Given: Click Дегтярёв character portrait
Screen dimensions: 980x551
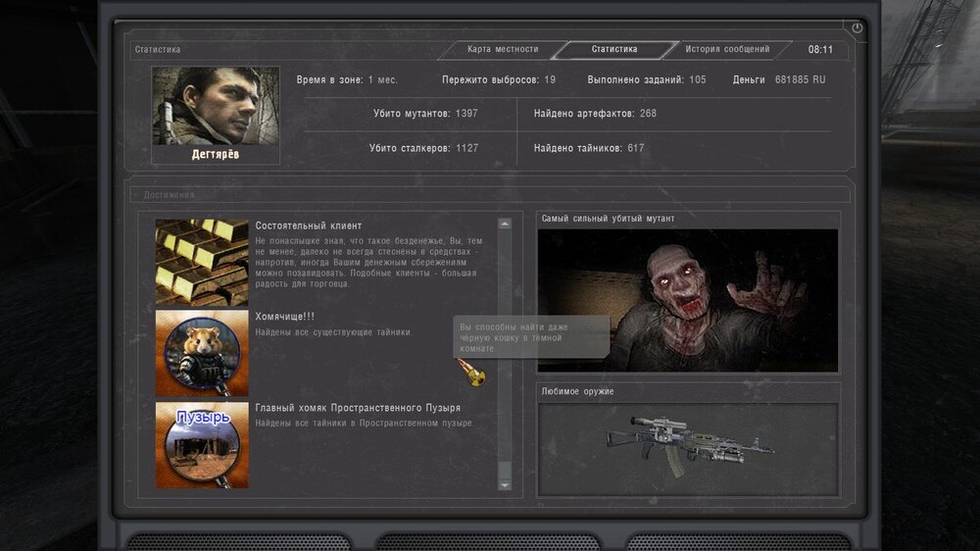Looking at the screenshot, I should [215, 106].
